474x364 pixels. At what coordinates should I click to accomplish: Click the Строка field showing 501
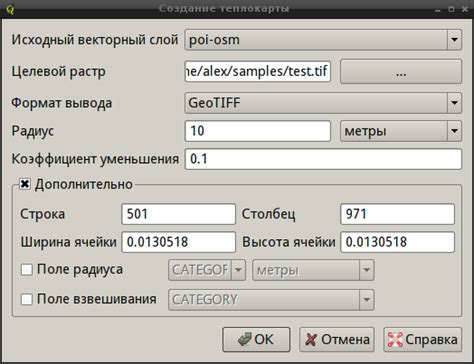click(178, 214)
